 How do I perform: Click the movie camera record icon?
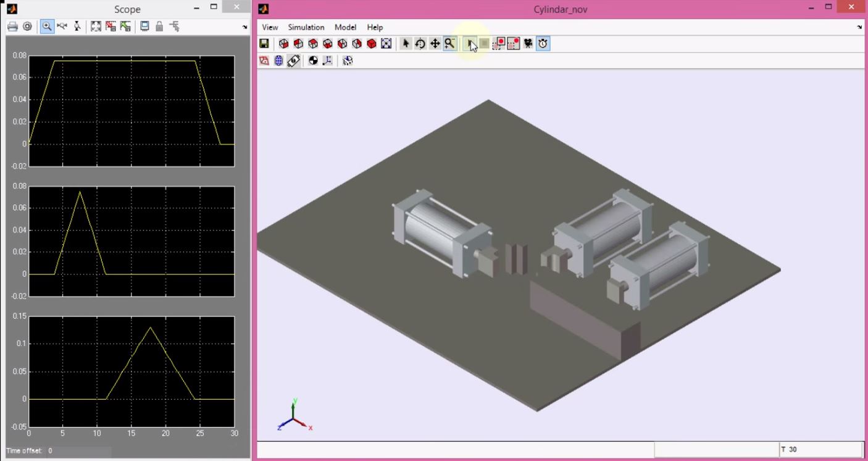point(528,44)
